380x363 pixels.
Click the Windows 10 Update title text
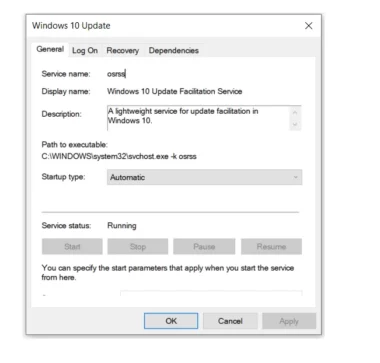71,26
